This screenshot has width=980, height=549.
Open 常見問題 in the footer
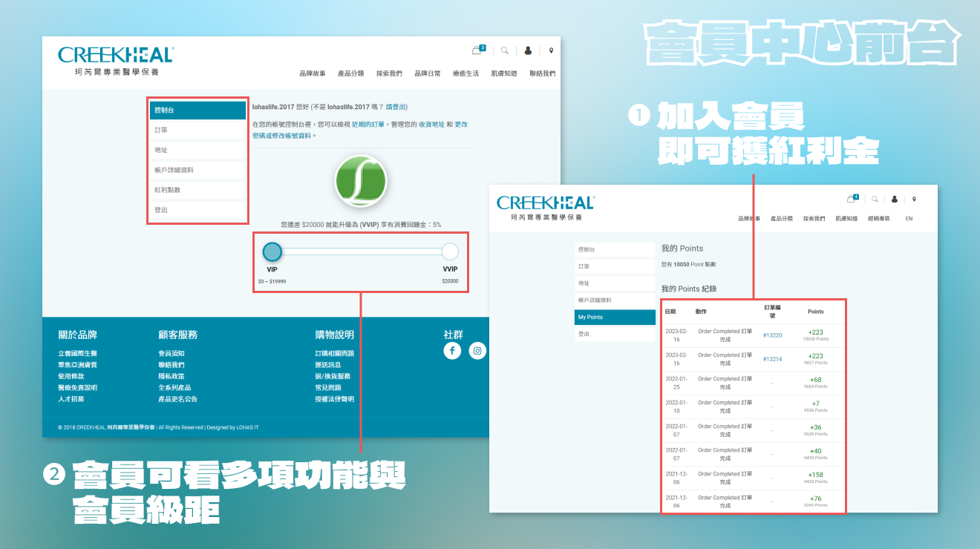(x=328, y=388)
